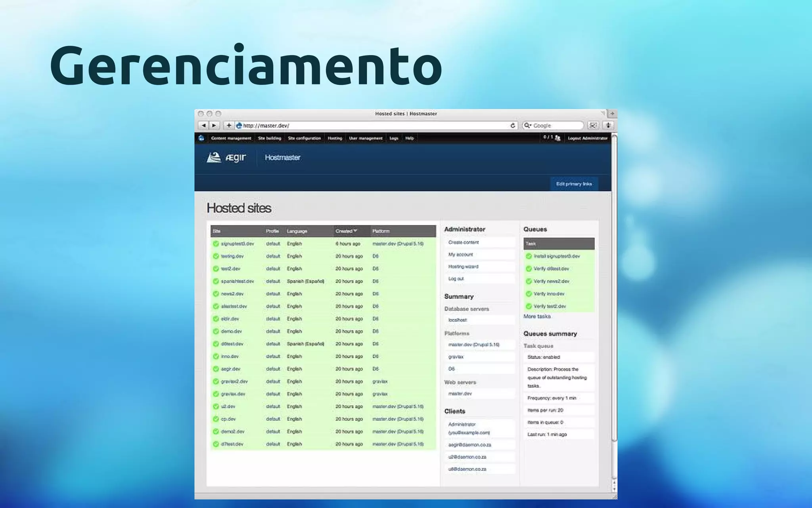This screenshot has height=508, width=812.
Task: Click Verify test2.dev task
Action: 550,306
